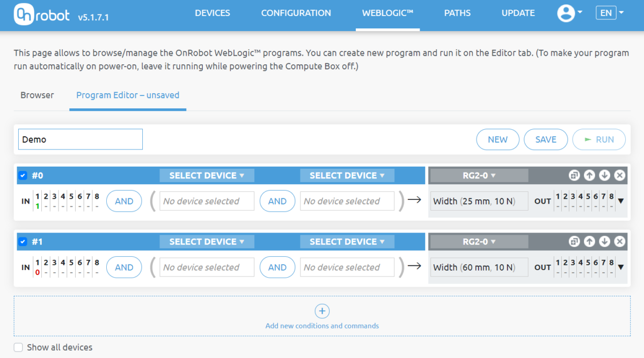The height and width of the screenshot is (358, 644).
Task: Delete command row #1 via X icon
Action: 619,242
